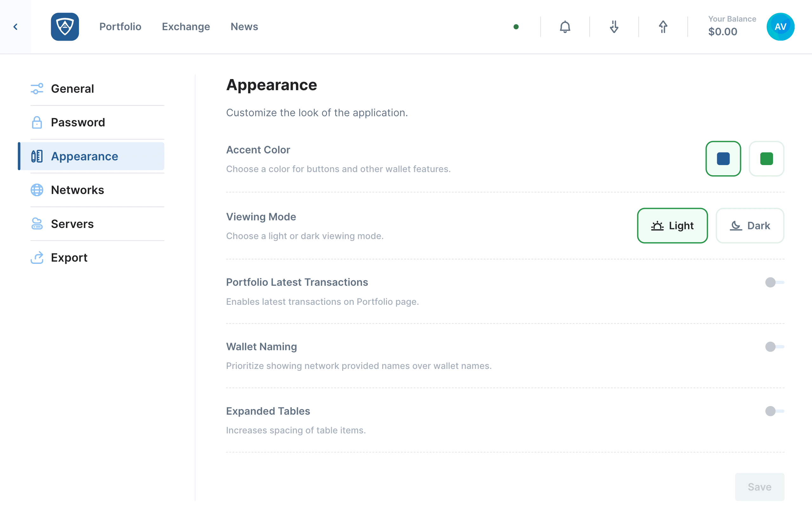The width and height of the screenshot is (812, 508).
Task: Click the Networks globe icon
Action: pyautogui.click(x=37, y=190)
